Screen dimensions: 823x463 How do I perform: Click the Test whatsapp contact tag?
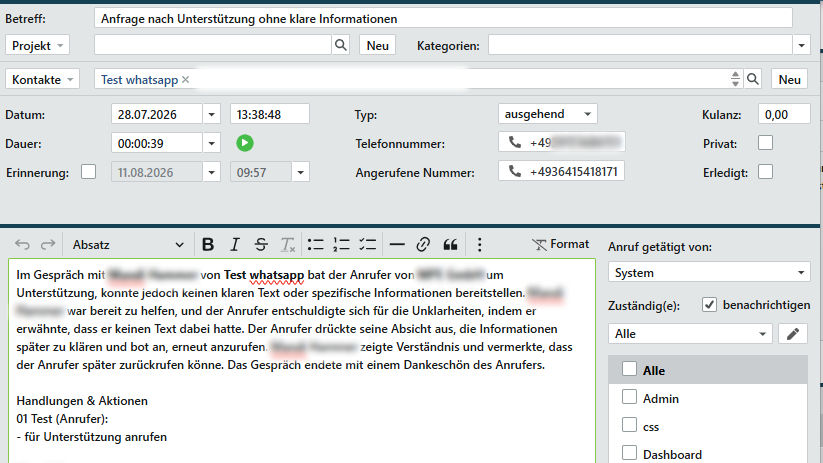139,80
